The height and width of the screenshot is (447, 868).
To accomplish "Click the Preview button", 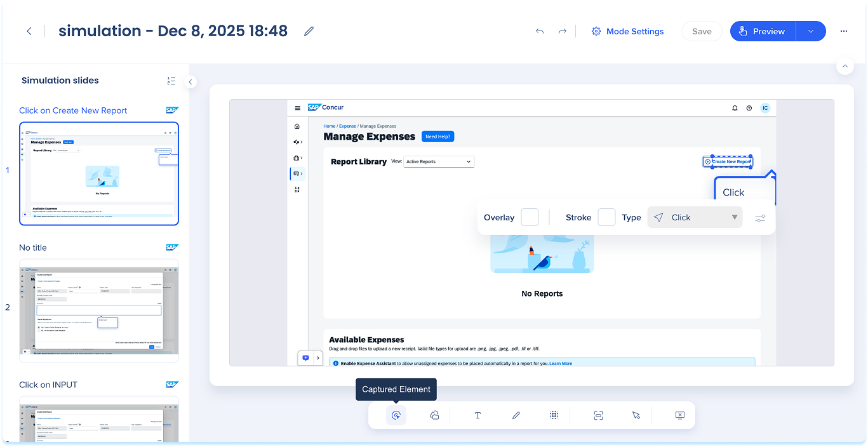I will 762,31.
